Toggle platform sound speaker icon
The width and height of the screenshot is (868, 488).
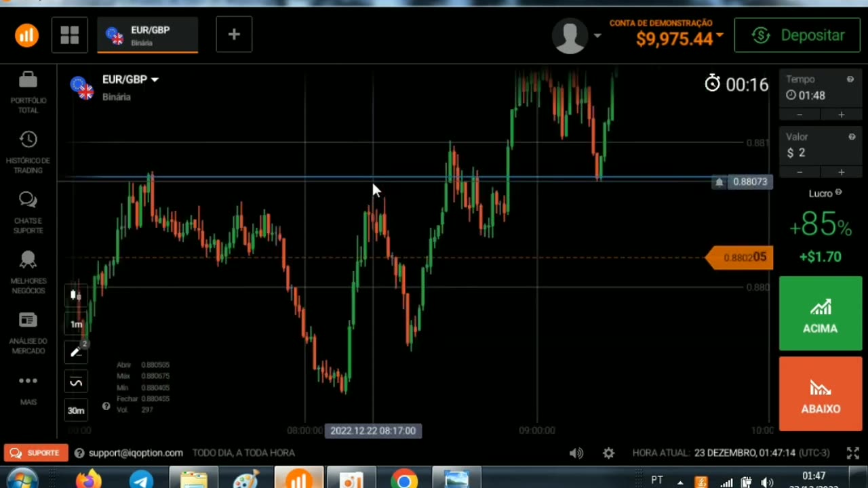click(x=576, y=453)
